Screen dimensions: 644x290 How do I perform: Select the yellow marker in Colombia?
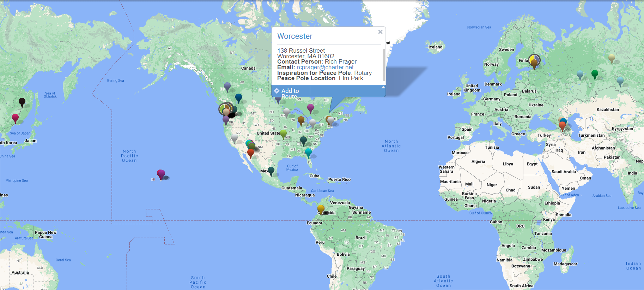pos(321,208)
